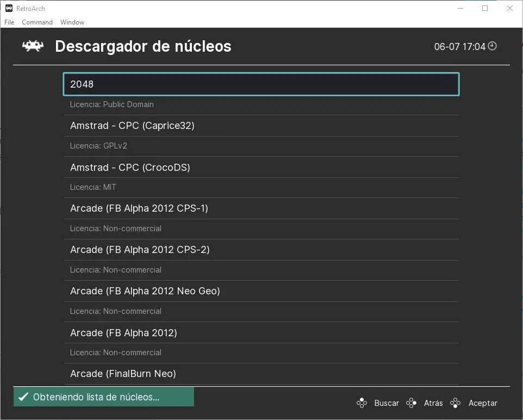Select Arcade (FB Alpha 2012 Neo Geo) core
Image resolution: width=523 pixels, height=420 pixels.
pos(261,291)
